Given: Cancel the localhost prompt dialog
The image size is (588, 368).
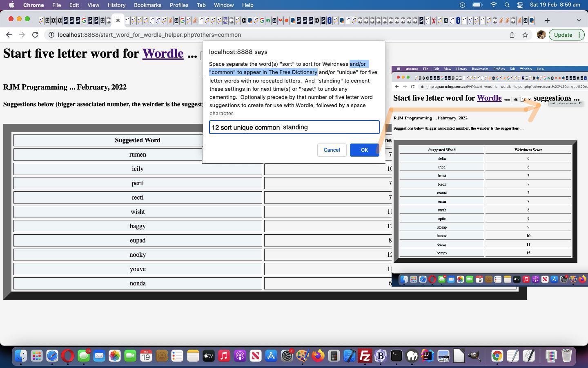Looking at the screenshot, I should click(x=332, y=150).
